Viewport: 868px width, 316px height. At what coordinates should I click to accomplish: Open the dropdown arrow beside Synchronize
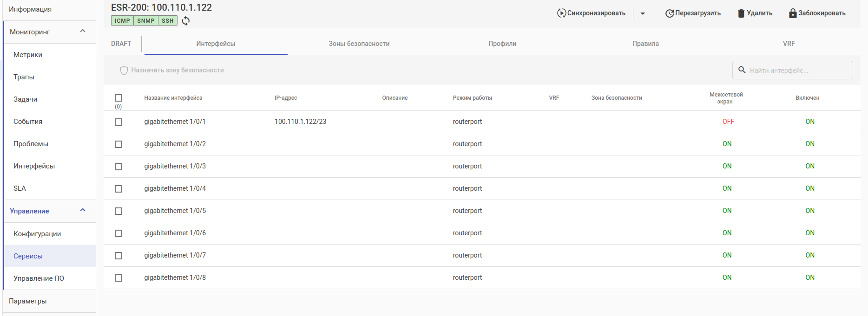click(643, 13)
